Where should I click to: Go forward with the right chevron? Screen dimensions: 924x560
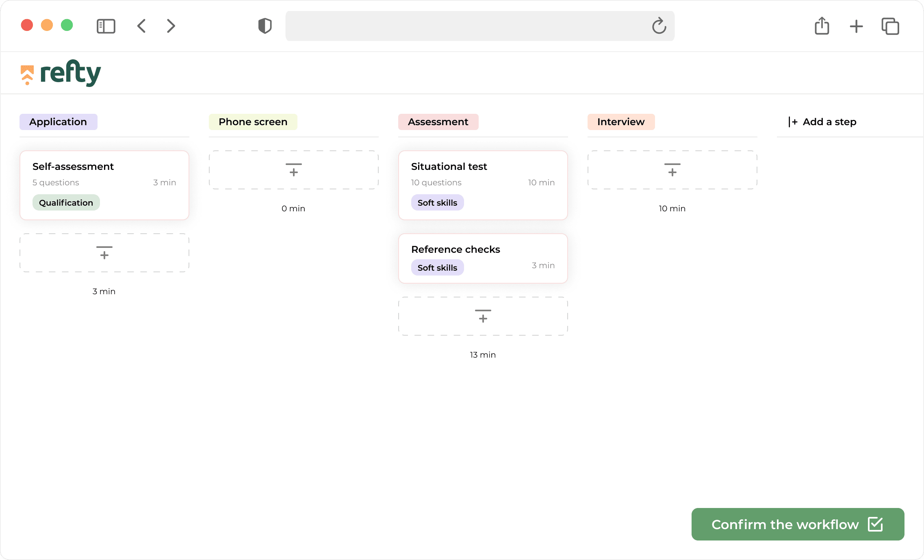171,26
